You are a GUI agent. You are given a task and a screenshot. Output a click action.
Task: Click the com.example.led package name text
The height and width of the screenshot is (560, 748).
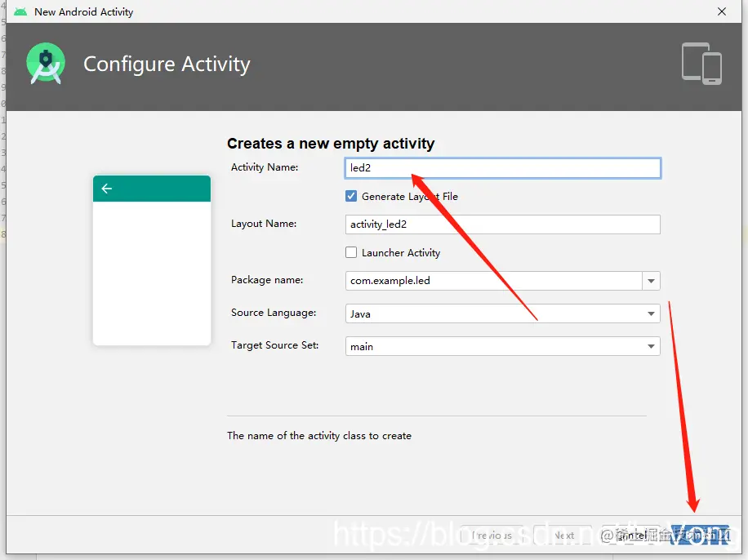[x=390, y=281]
